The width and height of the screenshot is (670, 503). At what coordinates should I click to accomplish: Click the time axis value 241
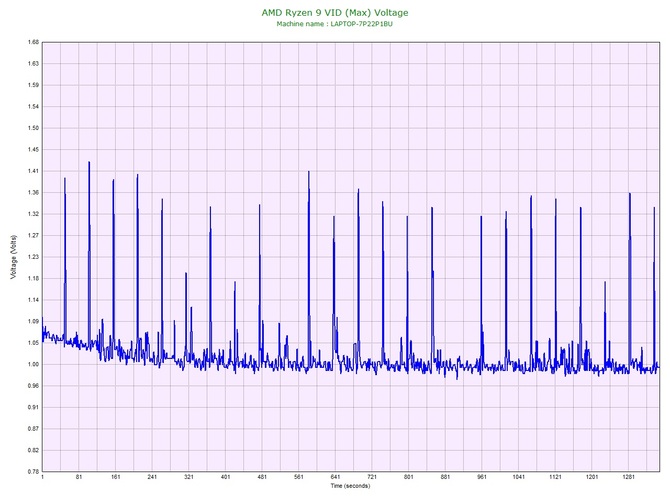152,477
